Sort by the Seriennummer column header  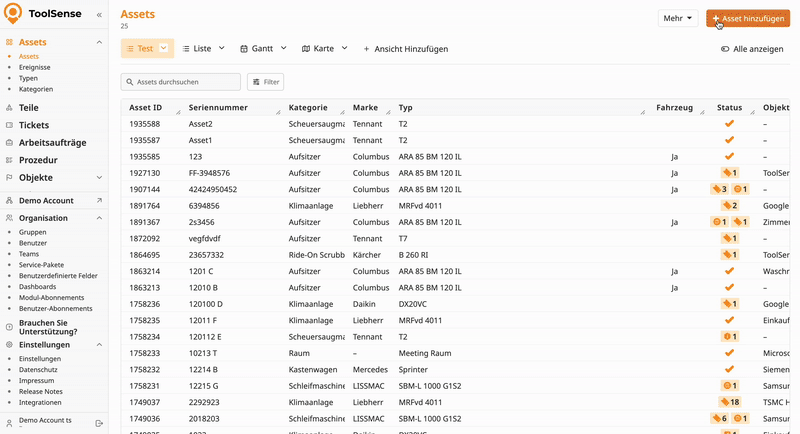218,108
